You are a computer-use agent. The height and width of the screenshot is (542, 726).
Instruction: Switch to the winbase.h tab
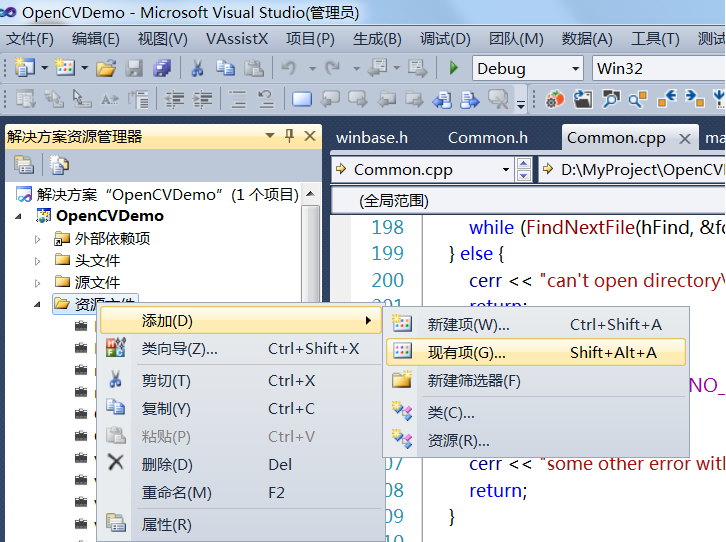click(x=372, y=138)
